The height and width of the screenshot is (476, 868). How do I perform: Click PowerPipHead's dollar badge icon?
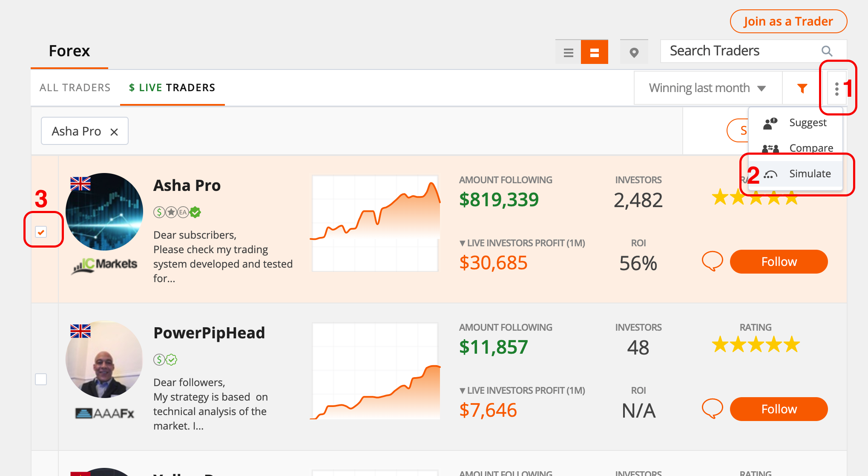[x=159, y=360]
